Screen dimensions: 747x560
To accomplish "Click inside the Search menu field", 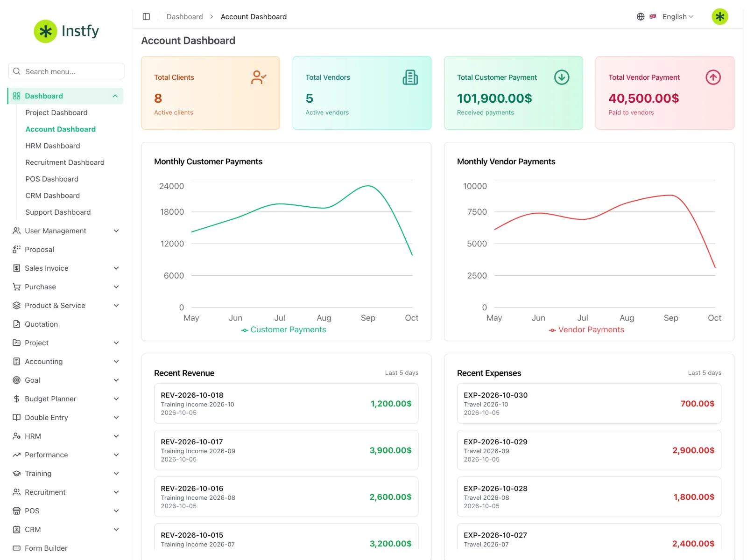I will click(x=66, y=71).
